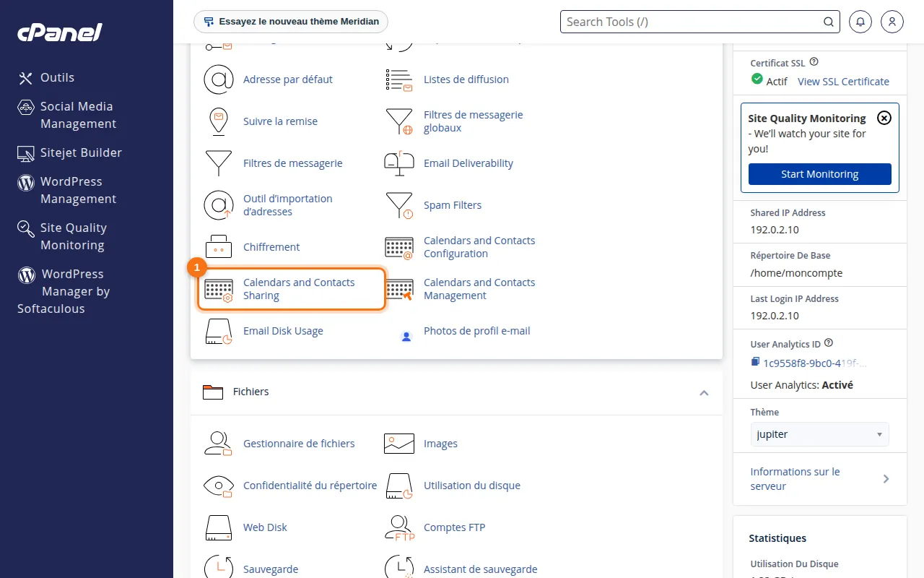Viewport: 924px width, 578px height.
Task: Open Sitejet Builder in the sidebar
Action: coord(70,152)
